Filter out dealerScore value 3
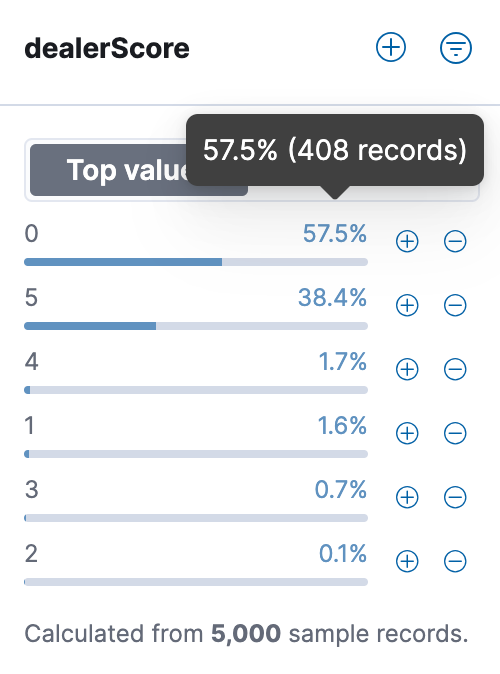This screenshot has height=674, width=500. 455,497
